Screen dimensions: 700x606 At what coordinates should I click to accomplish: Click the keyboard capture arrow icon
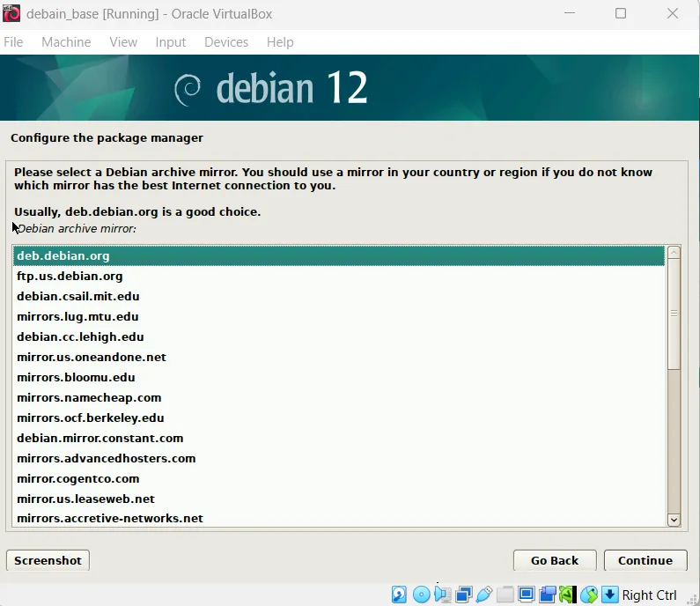coord(610,595)
